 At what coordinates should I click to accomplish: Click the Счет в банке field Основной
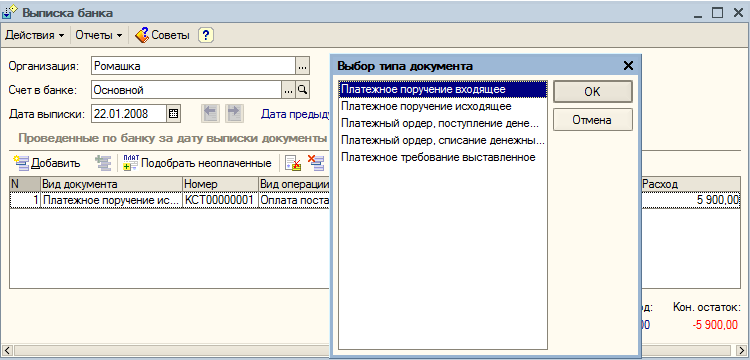click(x=186, y=89)
